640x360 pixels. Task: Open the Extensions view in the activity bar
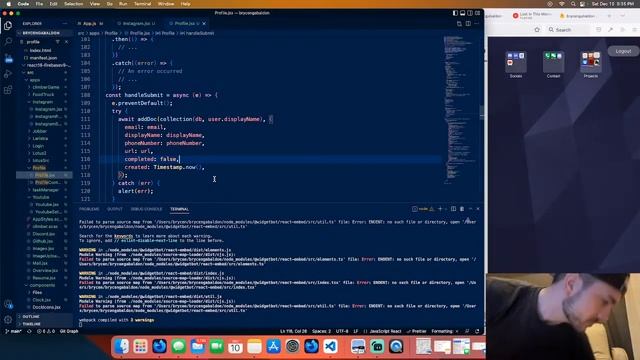[x=8, y=90]
